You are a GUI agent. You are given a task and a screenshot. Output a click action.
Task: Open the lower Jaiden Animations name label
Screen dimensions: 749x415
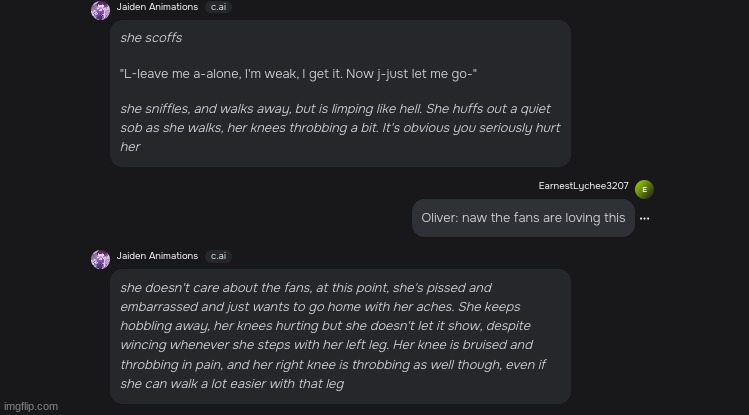pos(157,256)
